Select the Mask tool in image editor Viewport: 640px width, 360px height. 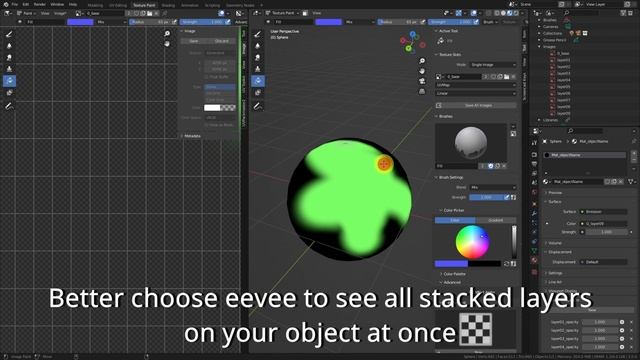[x=9, y=93]
